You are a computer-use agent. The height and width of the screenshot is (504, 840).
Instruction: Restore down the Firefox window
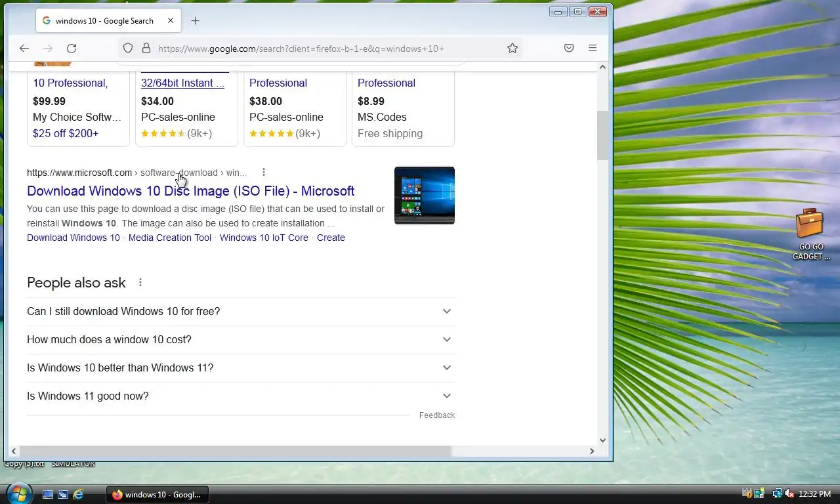point(577,11)
